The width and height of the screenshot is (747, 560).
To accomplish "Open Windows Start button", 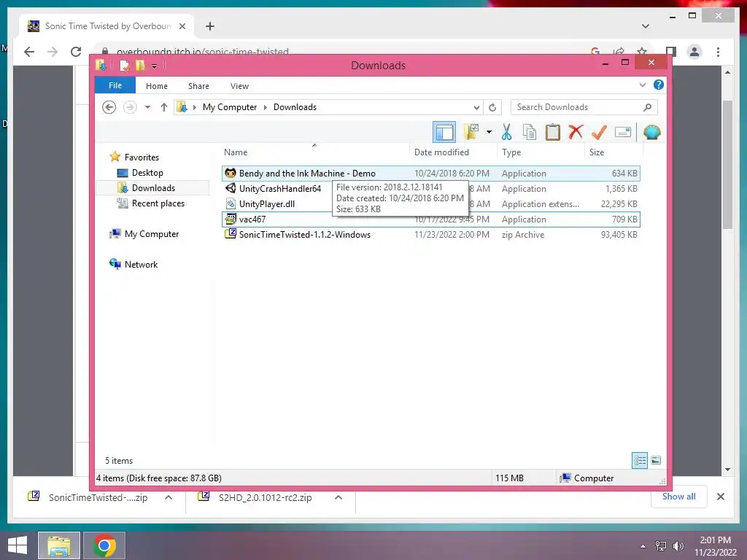I will (18, 545).
